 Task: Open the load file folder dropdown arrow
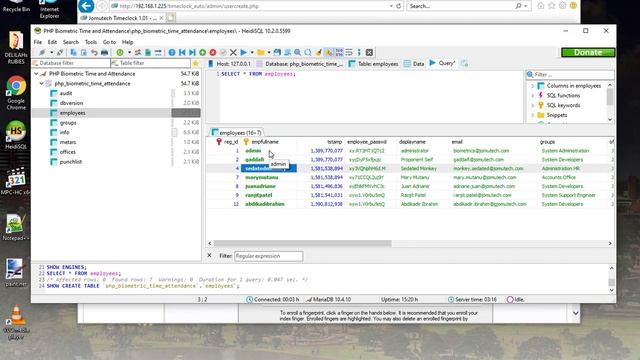click(269, 52)
